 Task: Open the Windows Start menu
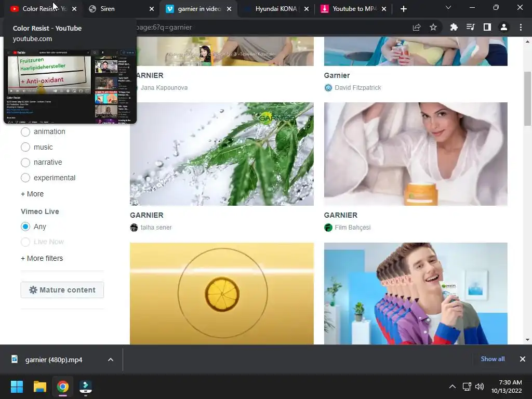[x=17, y=387]
